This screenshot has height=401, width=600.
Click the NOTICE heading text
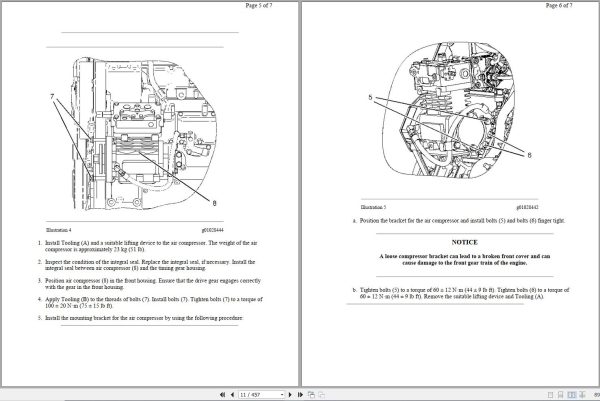click(x=465, y=242)
